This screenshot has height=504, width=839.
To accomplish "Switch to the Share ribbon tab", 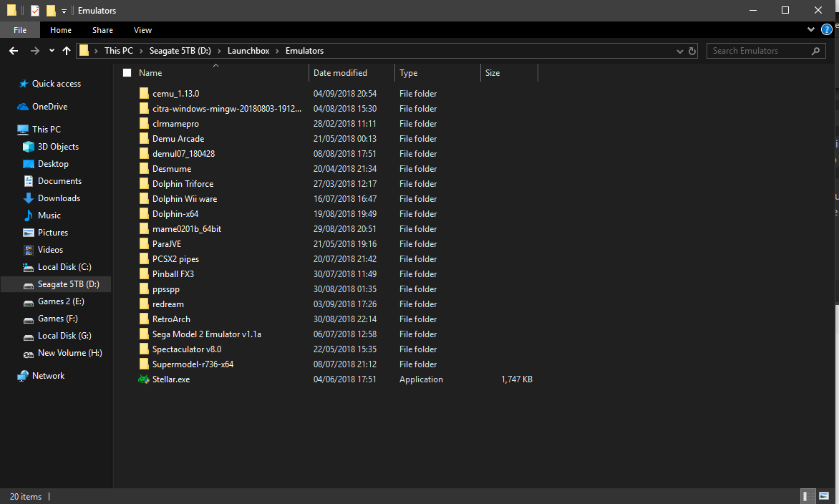I will click(102, 30).
